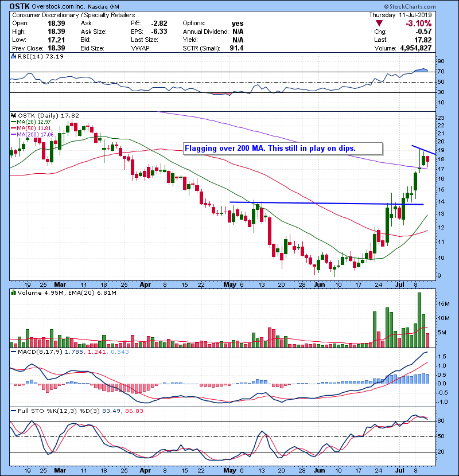Click the Volume 4,954,827 value
Screen dimensions: 459x476
point(415,48)
